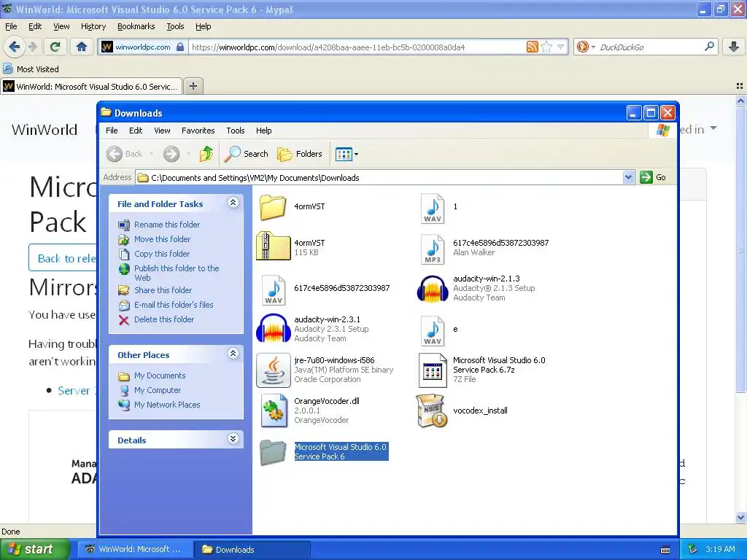Select the WAV file named 1
The image size is (747, 560).
point(433,208)
